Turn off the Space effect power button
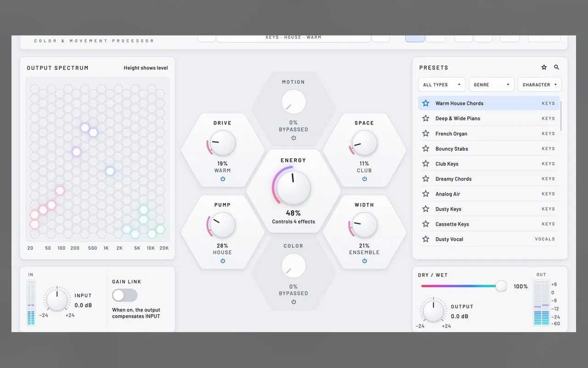Viewport: 588px width, 368px height. [x=364, y=178]
